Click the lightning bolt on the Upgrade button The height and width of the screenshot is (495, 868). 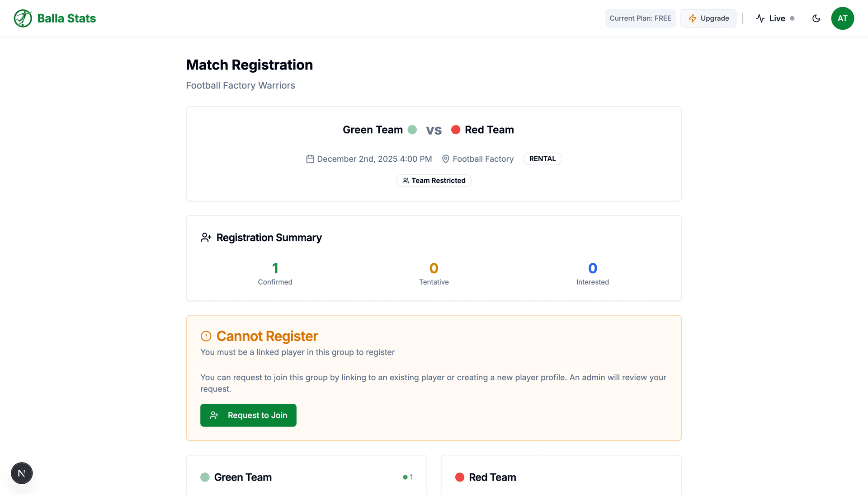tap(693, 18)
